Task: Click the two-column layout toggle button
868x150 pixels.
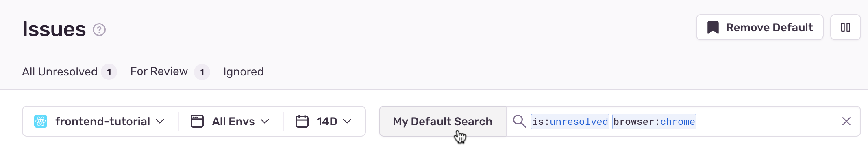Action: 846,27
